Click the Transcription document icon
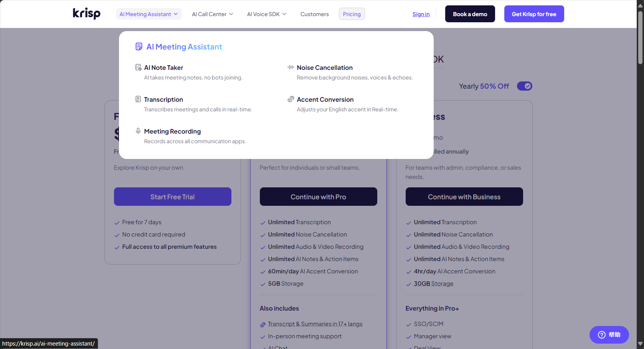The image size is (644, 349). pyautogui.click(x=138, y=99)
